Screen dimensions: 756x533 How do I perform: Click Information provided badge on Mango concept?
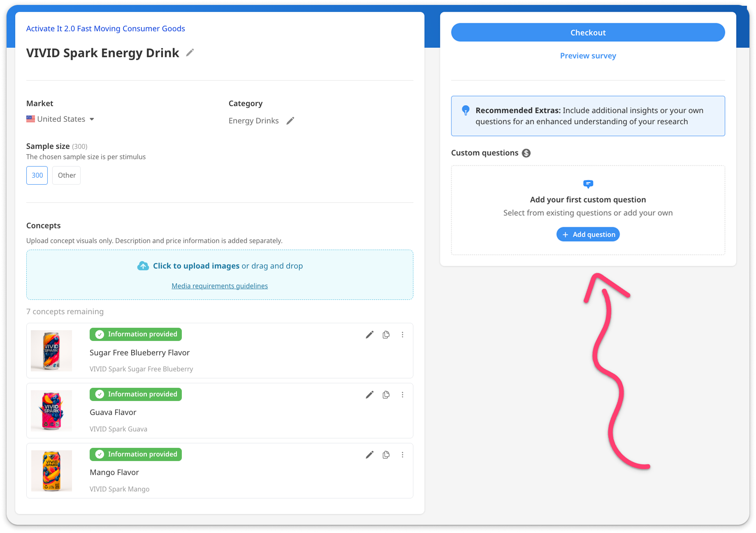click(136, 454)
